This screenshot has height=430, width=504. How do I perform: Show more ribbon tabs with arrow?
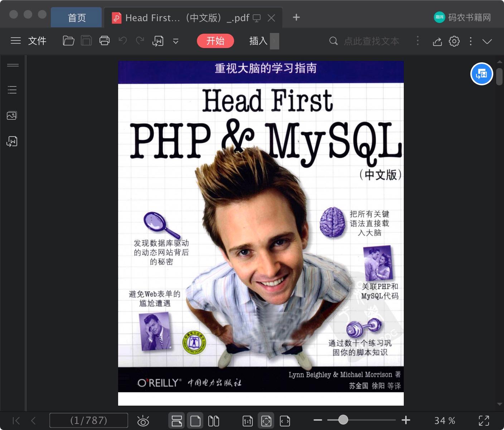(x=274, y=41)
